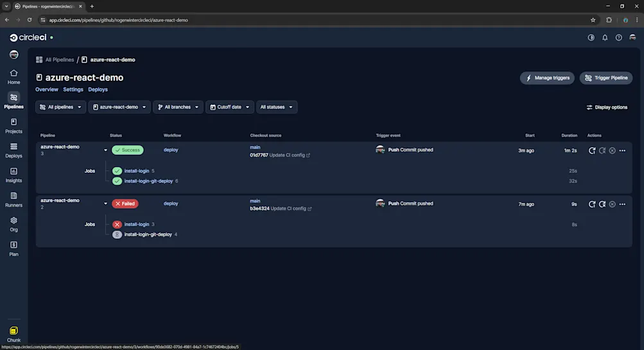Screen dimensions: 644x350
Task: Open the user profile avatar menu
Action: 632,37
